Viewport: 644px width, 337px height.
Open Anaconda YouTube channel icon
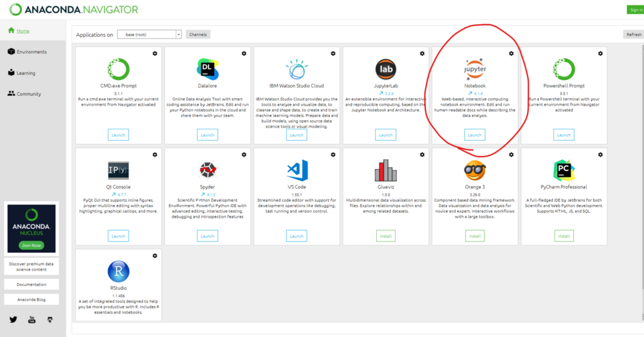point(32,320)
